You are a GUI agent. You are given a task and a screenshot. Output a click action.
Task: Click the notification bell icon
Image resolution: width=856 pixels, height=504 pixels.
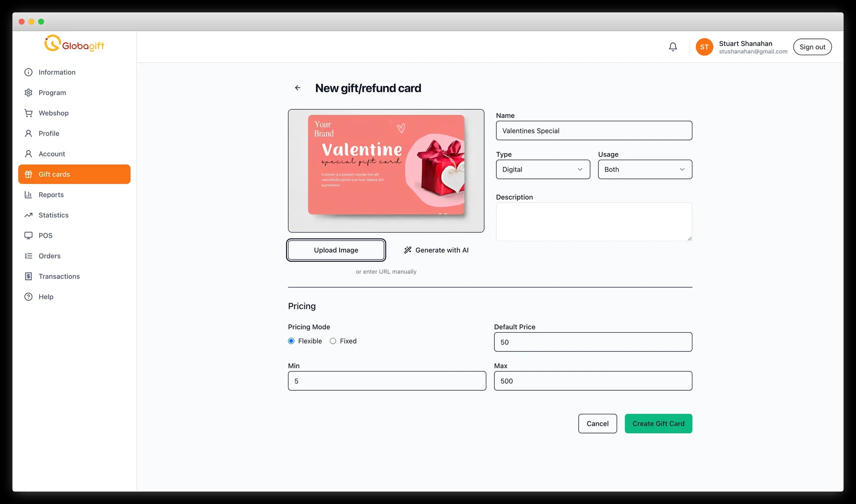[673, 47]
